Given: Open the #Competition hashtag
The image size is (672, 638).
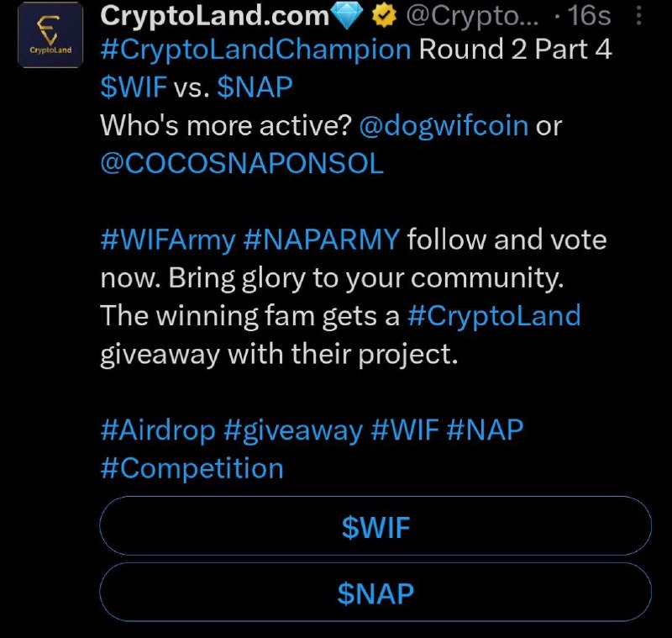Looking at the screenshot, I should click(x=192, y=469).
